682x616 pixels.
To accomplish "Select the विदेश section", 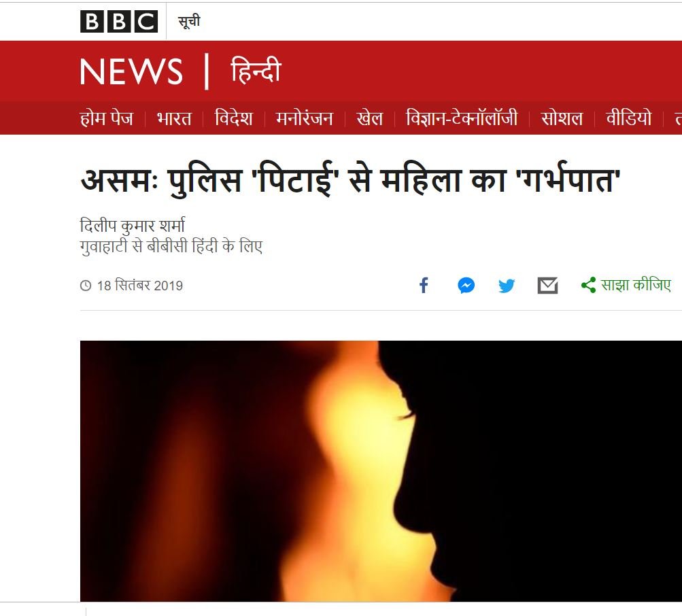I will pos(234,118).
